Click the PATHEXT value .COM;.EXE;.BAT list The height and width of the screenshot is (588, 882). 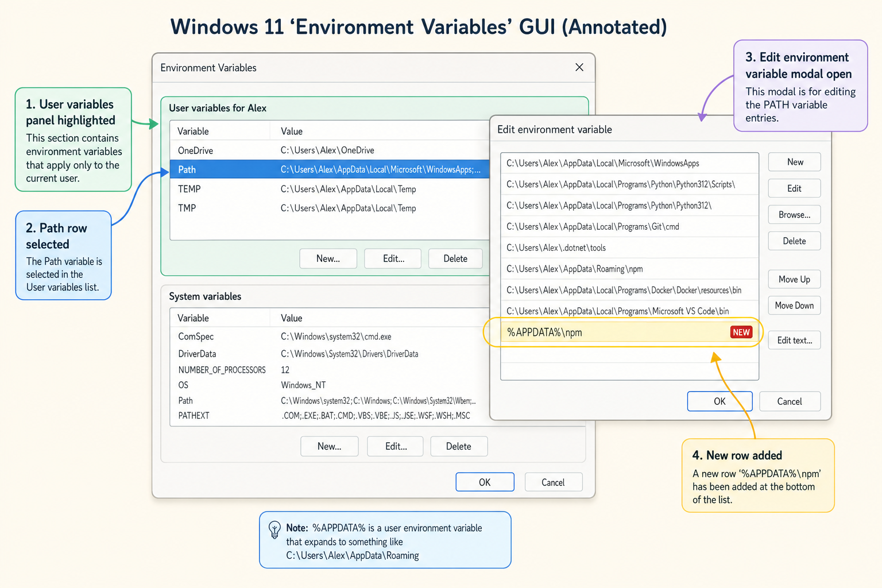point(376,415)
